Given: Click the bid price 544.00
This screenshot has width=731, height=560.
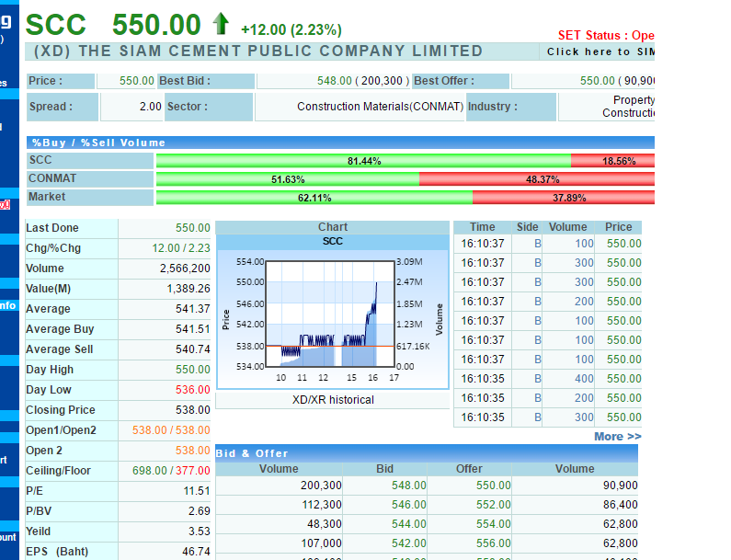Looking at the screenshot, I should 409,524.
